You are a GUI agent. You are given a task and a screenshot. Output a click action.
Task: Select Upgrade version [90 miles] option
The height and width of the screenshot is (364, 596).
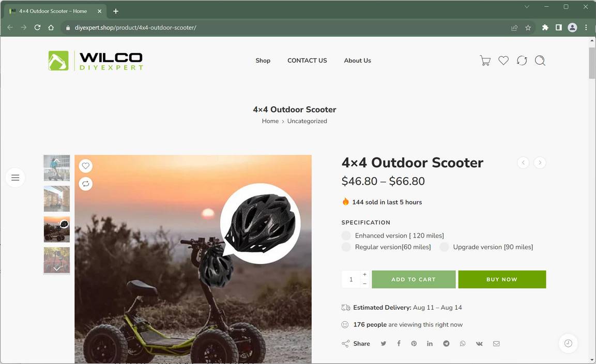pyautogui.click(x=486, y=247)
